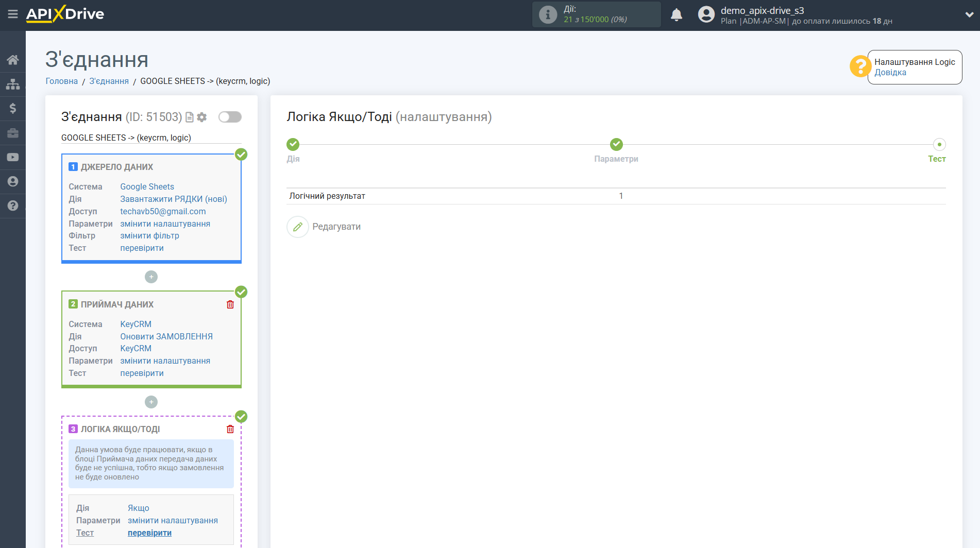Click logic перевірити test link

coord(149,533)
